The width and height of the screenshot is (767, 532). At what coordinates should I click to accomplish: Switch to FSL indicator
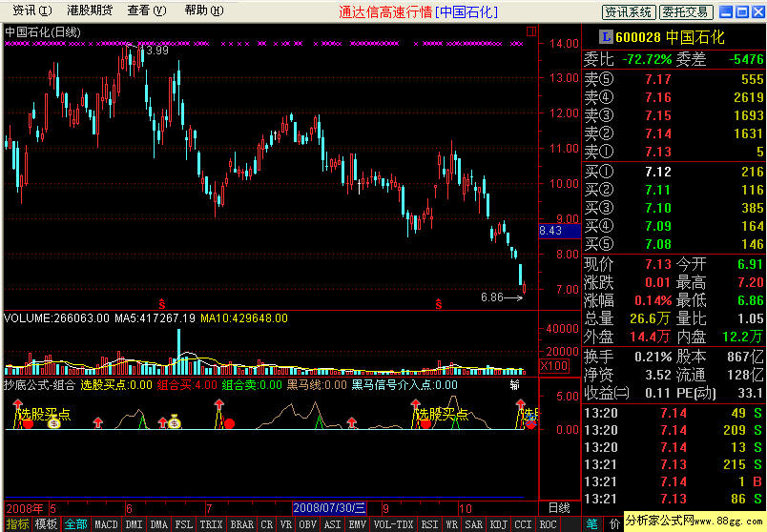[x=184, y=524]
